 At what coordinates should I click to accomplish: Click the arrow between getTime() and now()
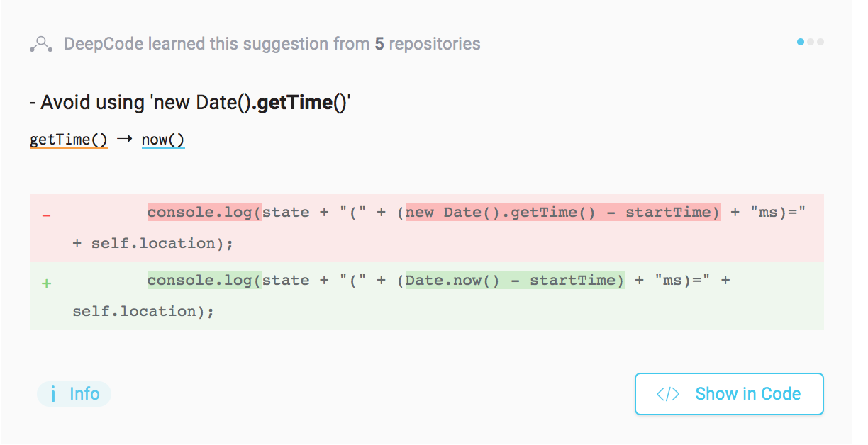click(x=125, y=140)
